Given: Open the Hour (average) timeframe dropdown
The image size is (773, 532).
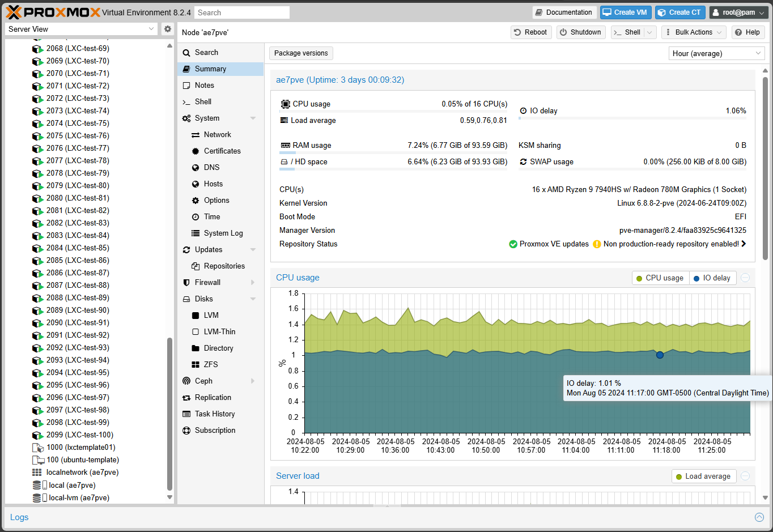Looking at the screenshot, I should click(716, 53).
